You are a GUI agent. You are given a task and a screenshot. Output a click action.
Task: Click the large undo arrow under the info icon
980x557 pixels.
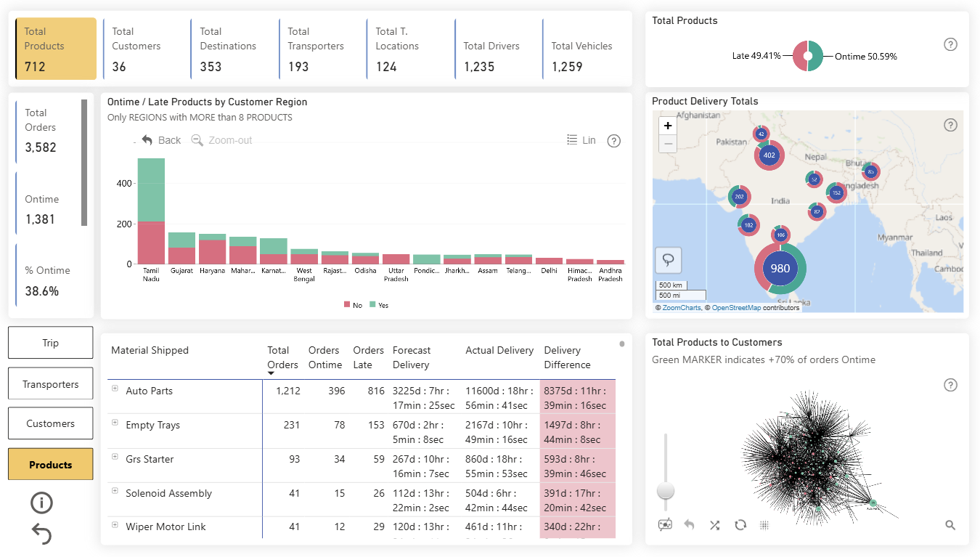coord(42,534)
